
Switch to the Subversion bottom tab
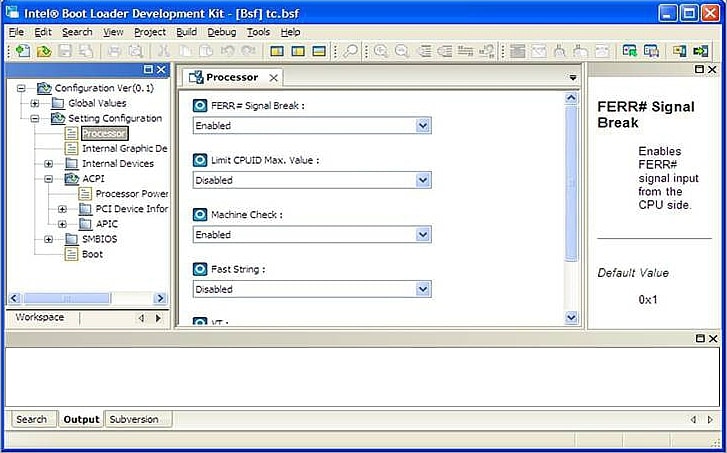(138, 419)
